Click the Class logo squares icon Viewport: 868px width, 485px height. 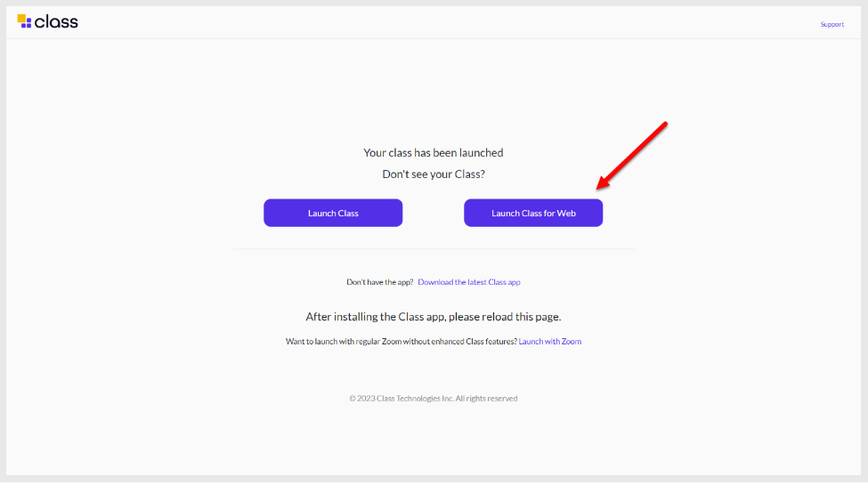(24, 21)
